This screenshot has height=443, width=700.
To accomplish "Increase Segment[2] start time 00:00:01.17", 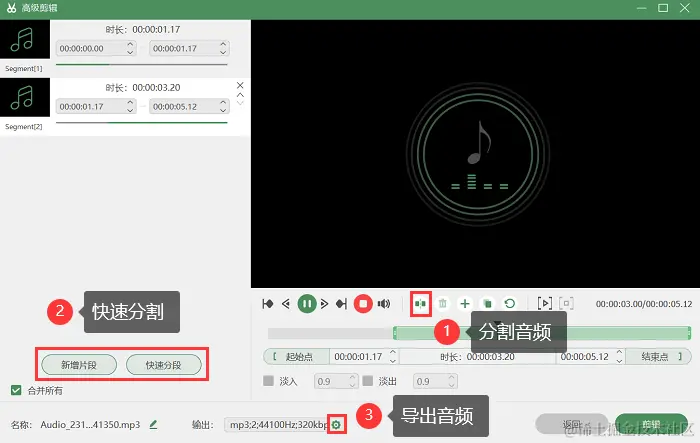I will (130, 102).
